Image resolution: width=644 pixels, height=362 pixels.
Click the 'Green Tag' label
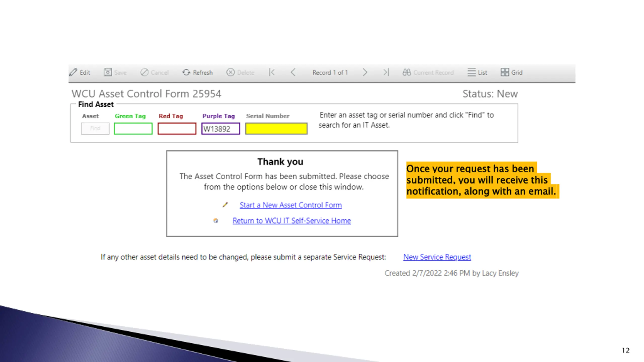click(130, 116)
